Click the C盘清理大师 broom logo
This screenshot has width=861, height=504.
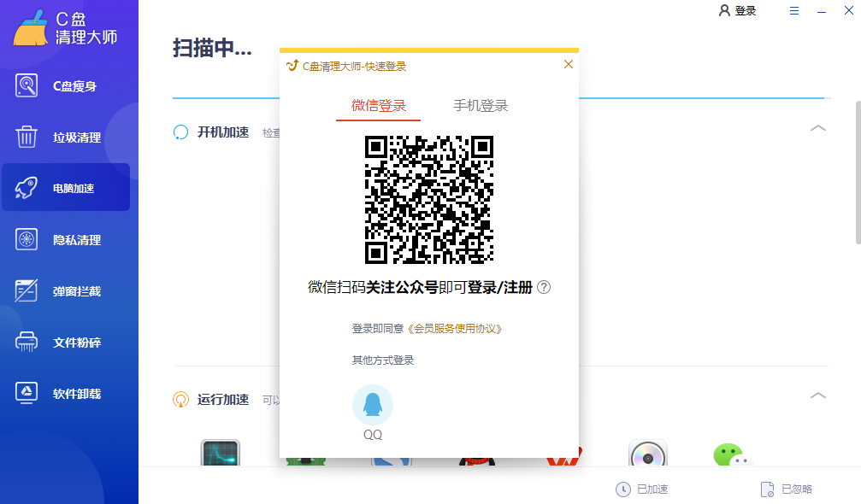(31, 27)
